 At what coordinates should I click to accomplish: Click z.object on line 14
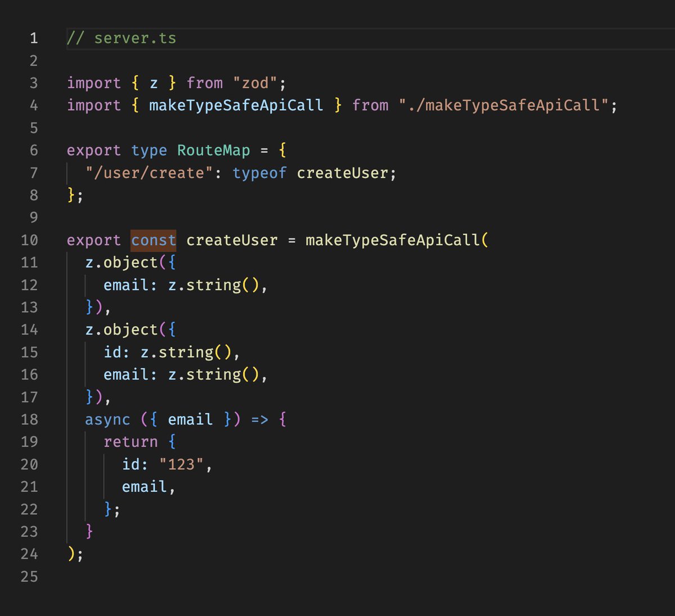pyautogui.click(x=121, y=330)
